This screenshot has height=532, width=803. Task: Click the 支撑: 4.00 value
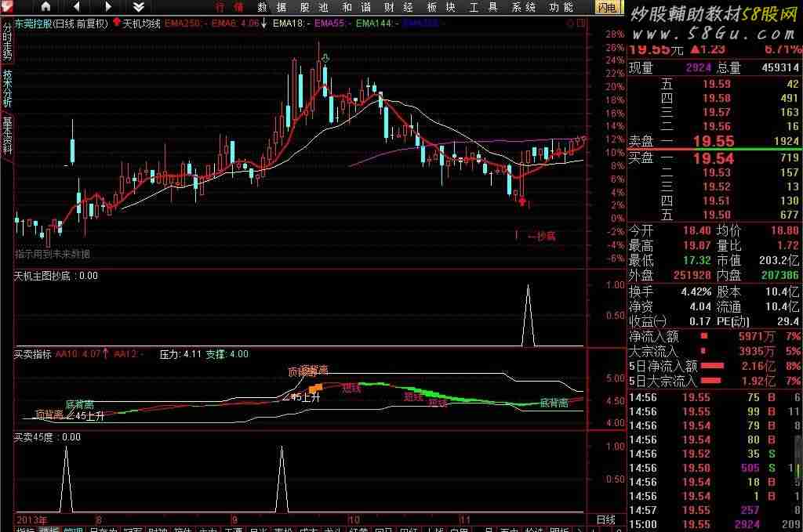(227, 354)
